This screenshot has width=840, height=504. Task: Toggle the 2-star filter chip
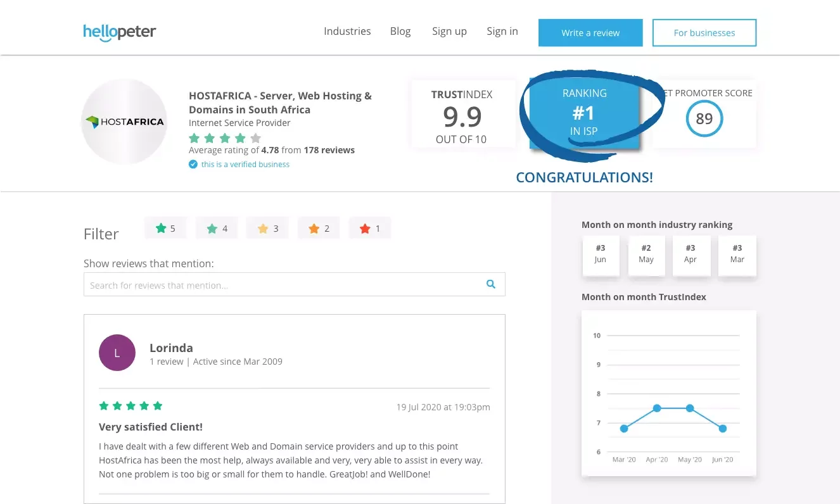click(x=318, y=228)
